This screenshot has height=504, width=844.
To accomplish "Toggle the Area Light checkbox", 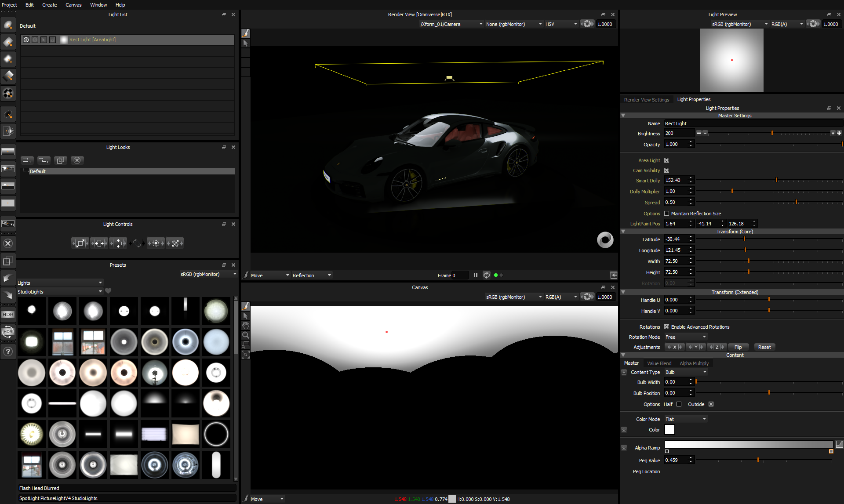I will (666, 160).
